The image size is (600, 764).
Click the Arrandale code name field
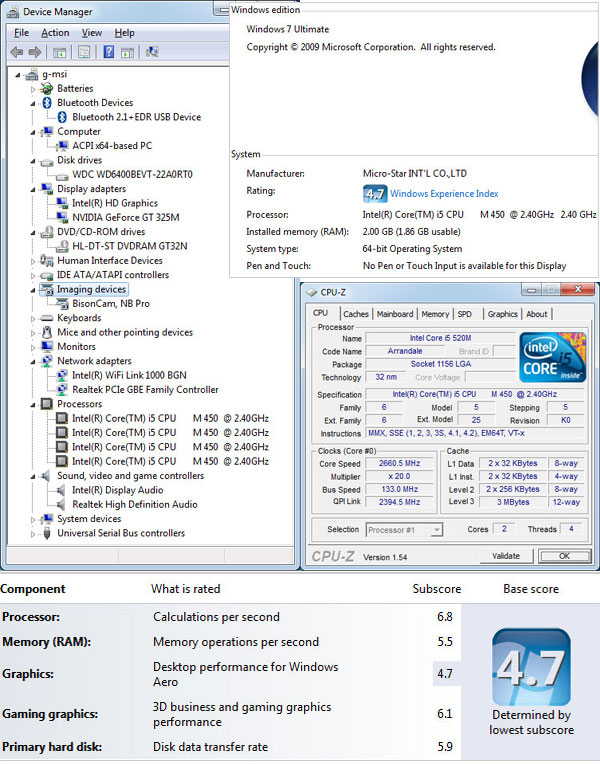(405, 351)
